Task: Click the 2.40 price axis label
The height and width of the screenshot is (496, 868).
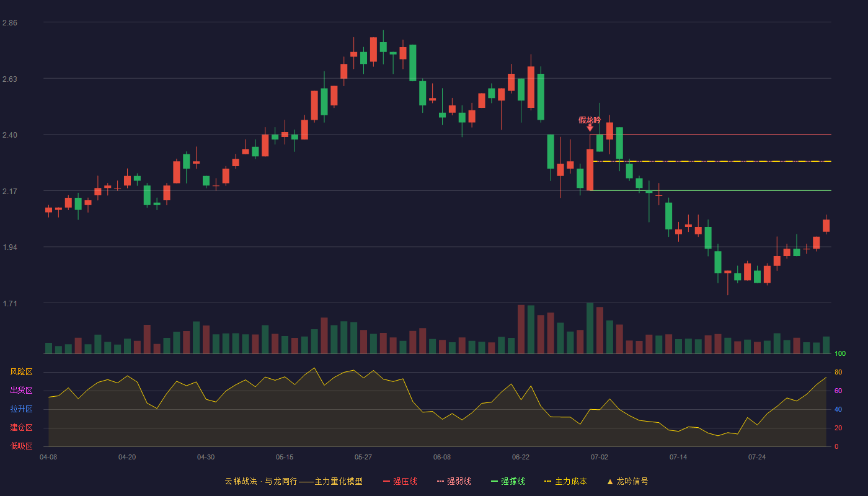Action: coord(10,135)
